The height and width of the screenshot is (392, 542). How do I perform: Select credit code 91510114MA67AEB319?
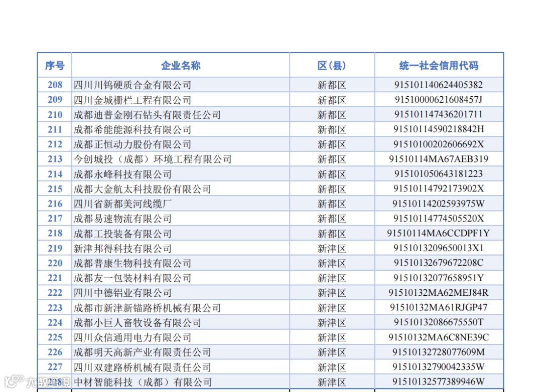coord(439,159)
